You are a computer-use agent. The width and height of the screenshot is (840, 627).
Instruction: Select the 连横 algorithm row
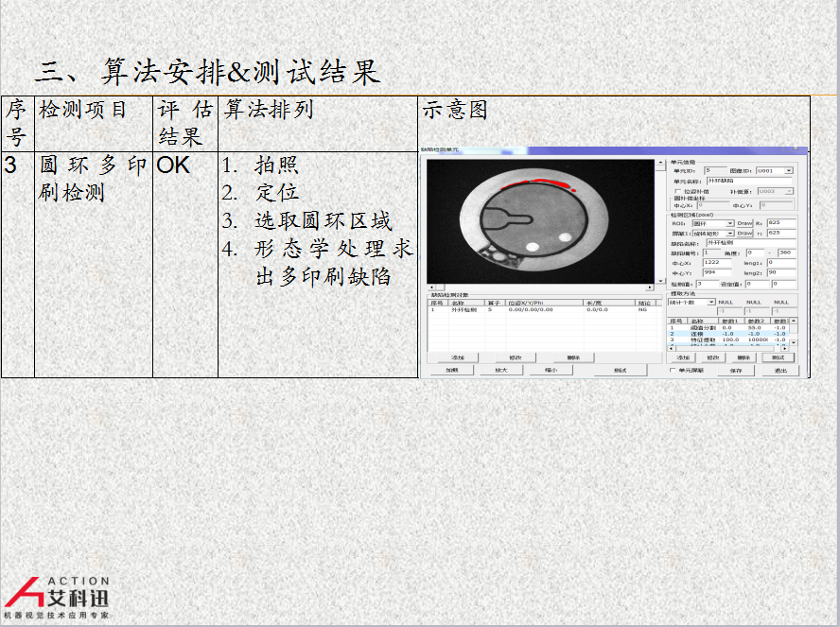click(x=728, y=334)
